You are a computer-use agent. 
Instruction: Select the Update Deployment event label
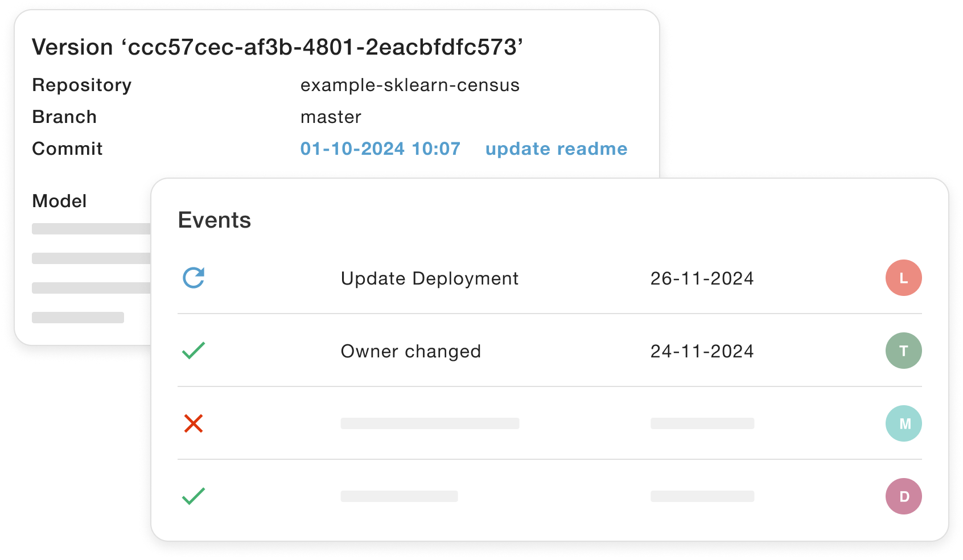coord(430,278)
